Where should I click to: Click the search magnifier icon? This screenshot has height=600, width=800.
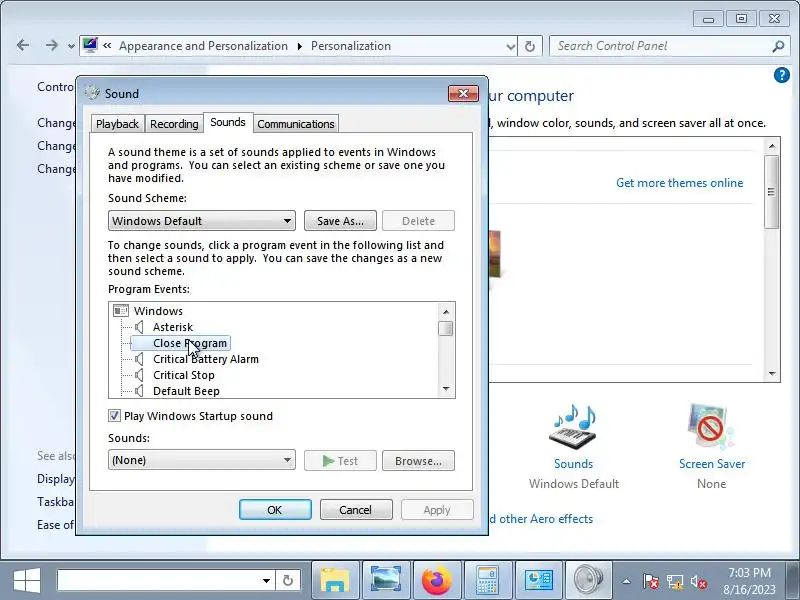pyautogui.click(x=778, y=46)
